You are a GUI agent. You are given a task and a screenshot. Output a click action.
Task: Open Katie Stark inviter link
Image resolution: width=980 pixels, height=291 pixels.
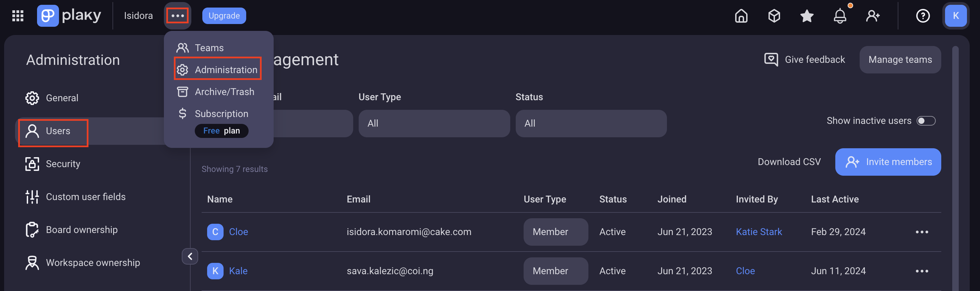point(758,232)
